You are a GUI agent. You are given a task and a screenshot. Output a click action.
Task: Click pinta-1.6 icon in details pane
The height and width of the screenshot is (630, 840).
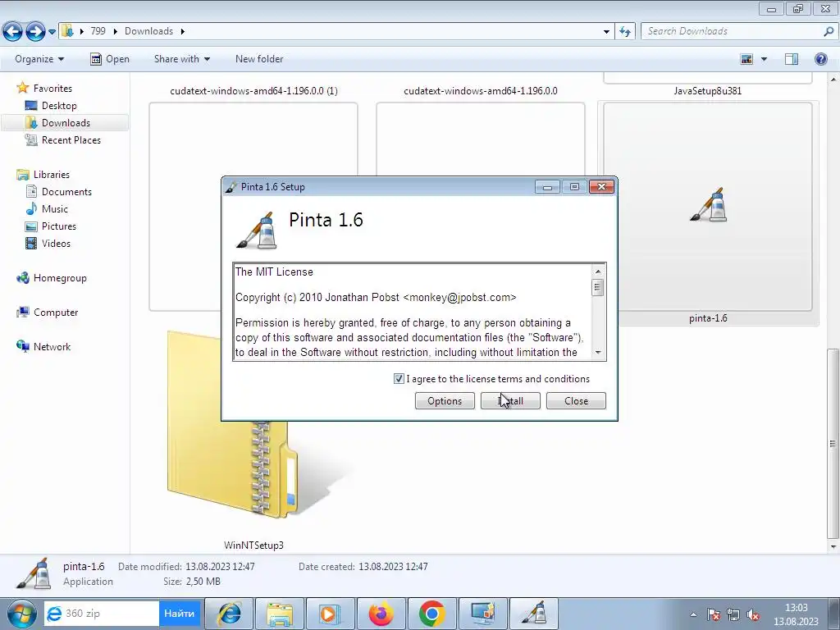click(x=33, y=574)
